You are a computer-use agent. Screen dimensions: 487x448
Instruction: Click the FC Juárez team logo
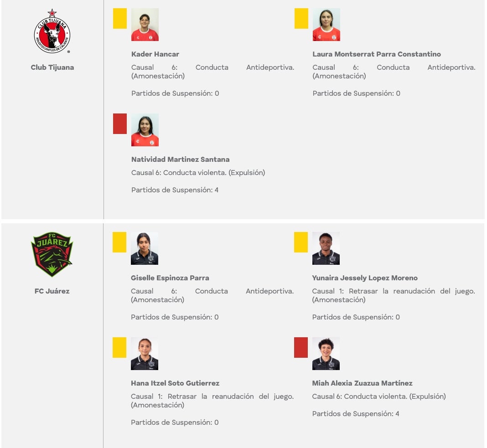[x=52, y=254]
